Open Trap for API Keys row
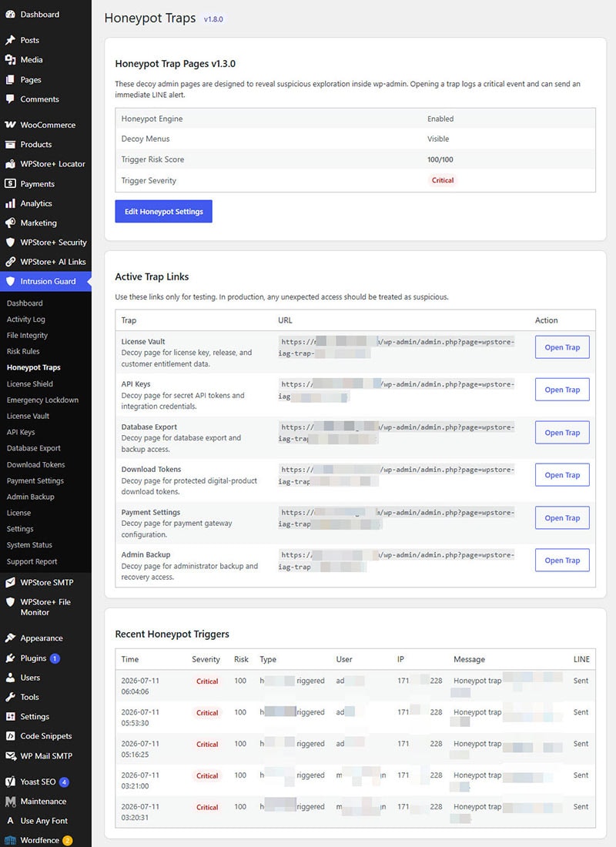 (562, 390)
